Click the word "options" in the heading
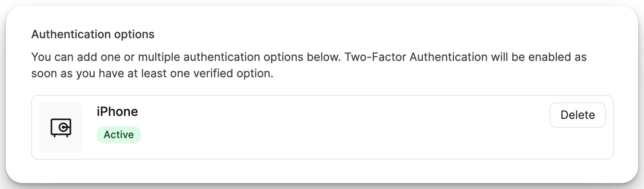Image resolution: width=644 pixels, height=189 pixels. 134,34
